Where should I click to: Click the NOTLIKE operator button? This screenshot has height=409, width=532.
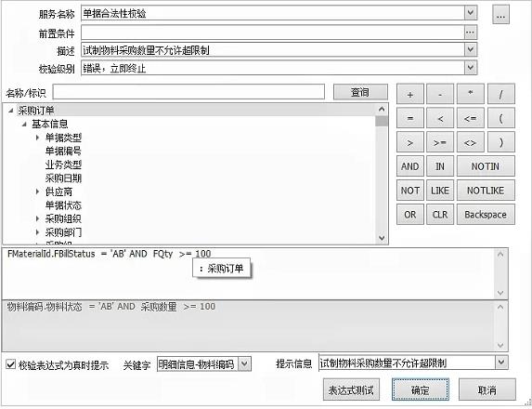click(x=486, y=191)
